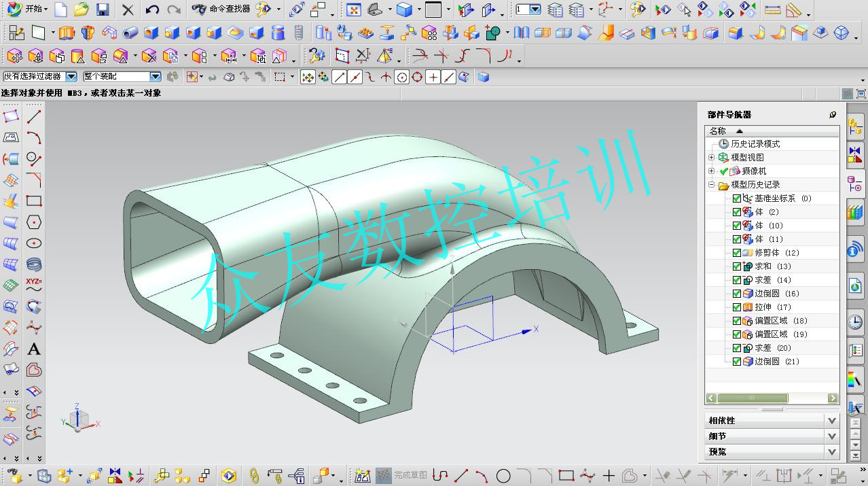The image size is (868, 486).
Task: Pin the 部件导航器 panel
Action: click(x=833, y=115)
